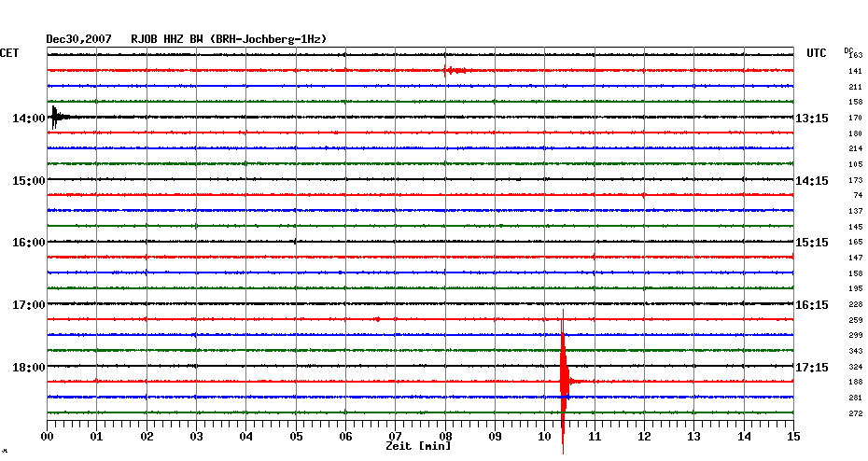Click the 12 minute tick label

coord(644,437)
